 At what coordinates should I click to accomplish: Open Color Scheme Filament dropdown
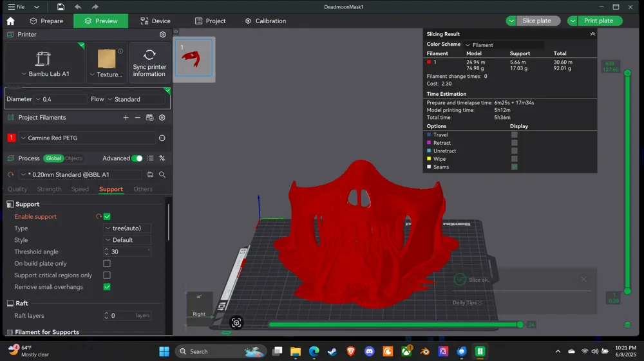tap(504, 44)
